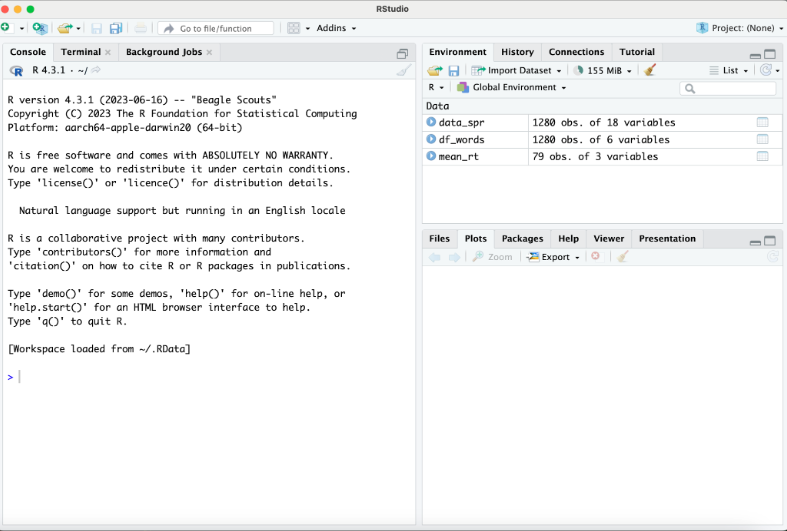Click the Create a Project icon
The height and width of the screenshot is (531, 787).
40,28
